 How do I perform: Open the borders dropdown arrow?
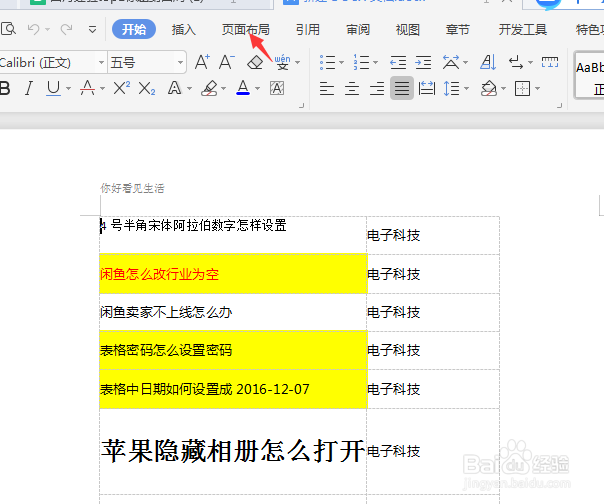[x=537, y=89]
